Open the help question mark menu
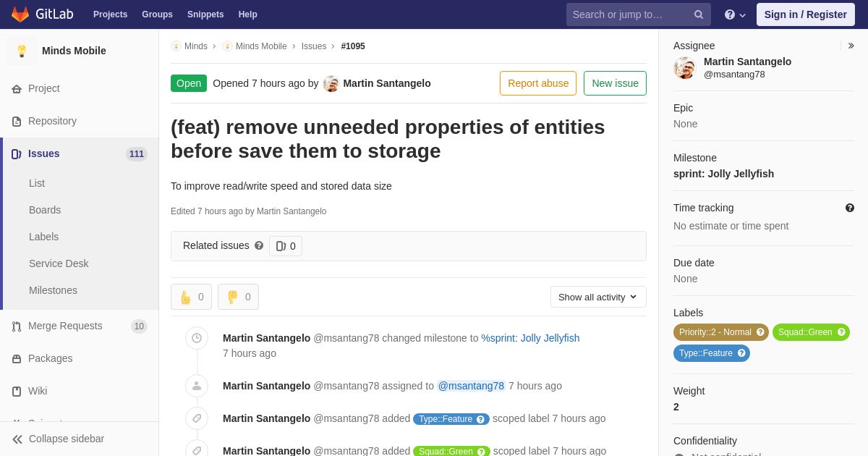 coord(735,14)
